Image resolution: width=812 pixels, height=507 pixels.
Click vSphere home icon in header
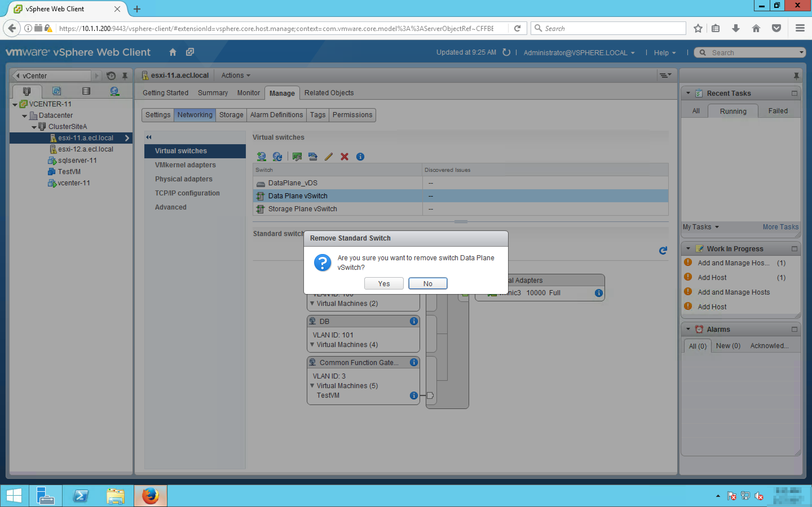[173, 52]
